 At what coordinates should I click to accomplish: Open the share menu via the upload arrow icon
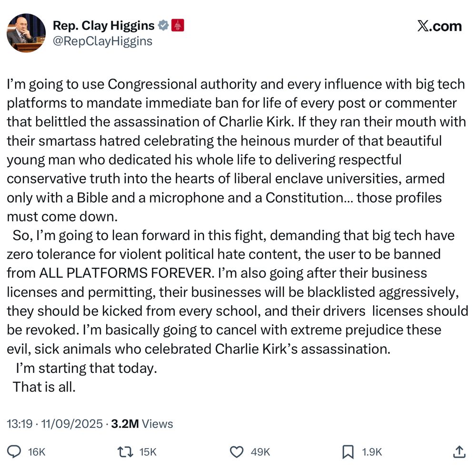[459, 452]
